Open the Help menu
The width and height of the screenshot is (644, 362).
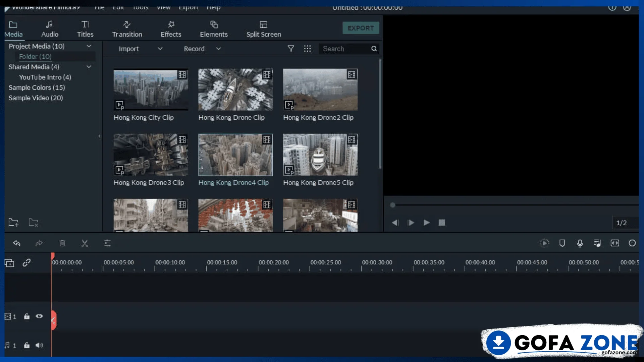(213, 7)
